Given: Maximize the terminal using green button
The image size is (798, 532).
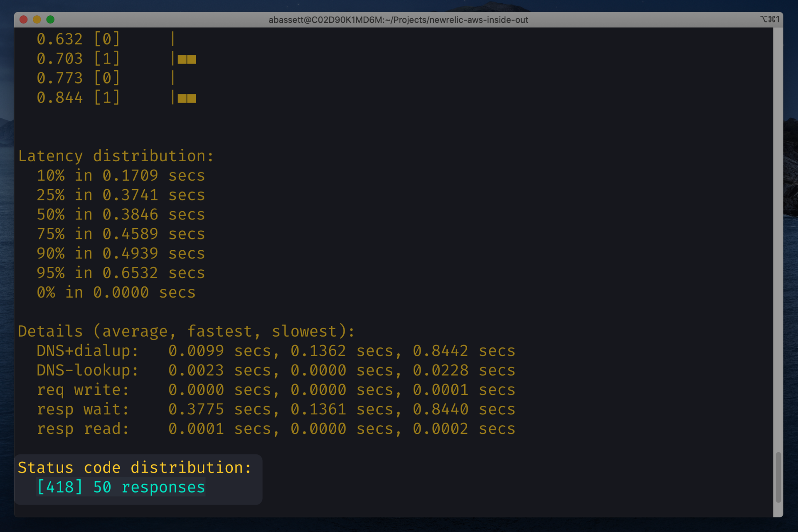Looking at the screenshot, I should [50, 20].
